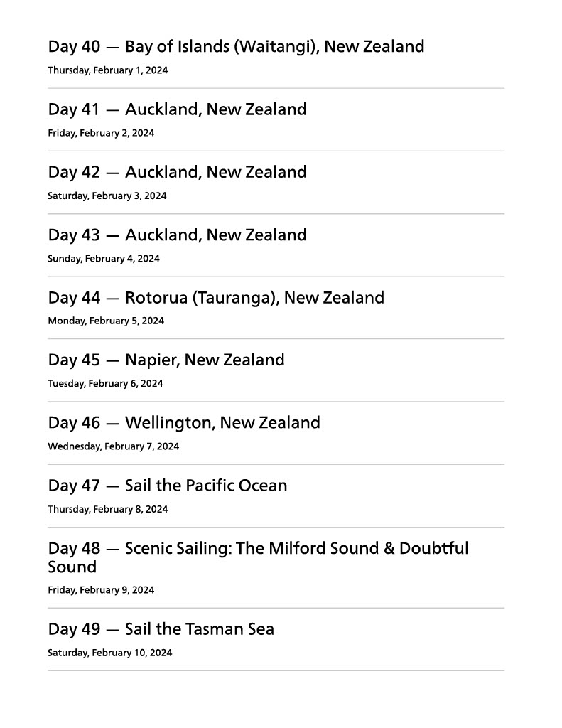Open Day 44 Rotorua (Tauranga) heading
This screenshot has width=562, height=728.
[216, 298]
